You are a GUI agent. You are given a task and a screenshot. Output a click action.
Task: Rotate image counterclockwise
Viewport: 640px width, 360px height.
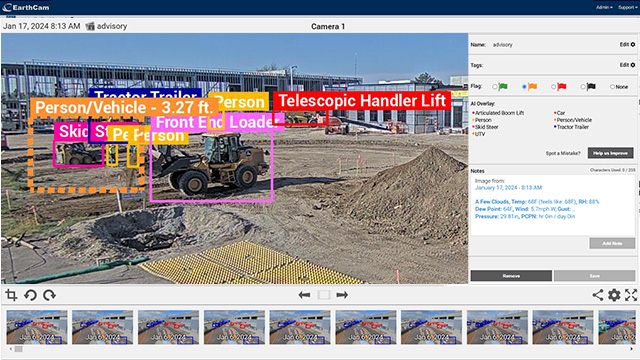pos(30,295)
